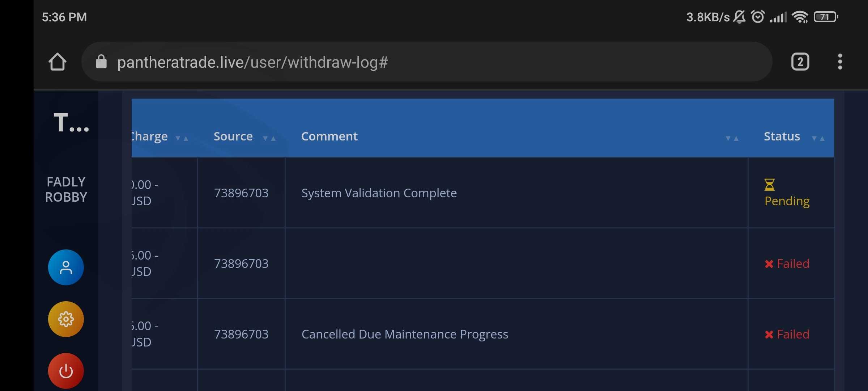Screen dimensions: 868x391
Task: Sort table by Charge column arrows
Action: (182, 138)
